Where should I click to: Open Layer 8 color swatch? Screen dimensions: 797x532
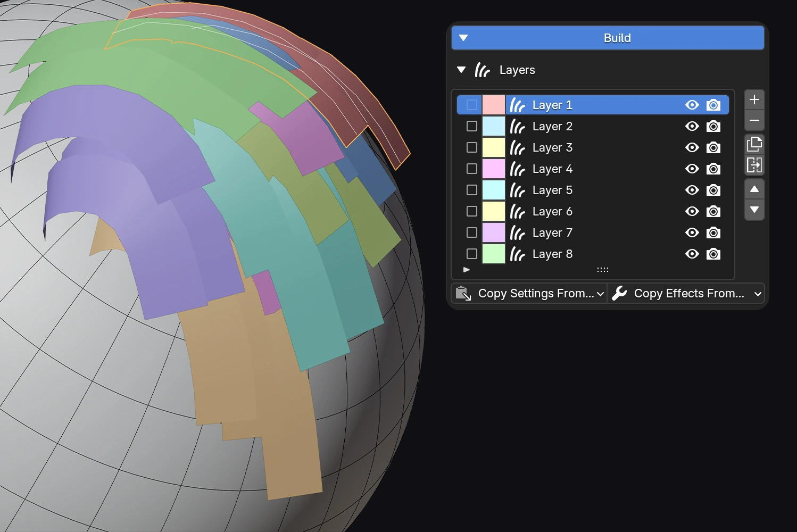(494, 254)
